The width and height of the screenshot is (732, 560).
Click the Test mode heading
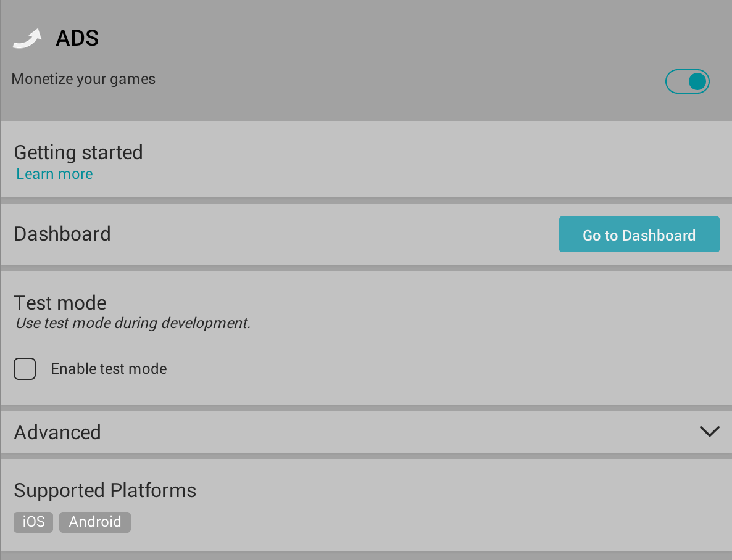60,303
